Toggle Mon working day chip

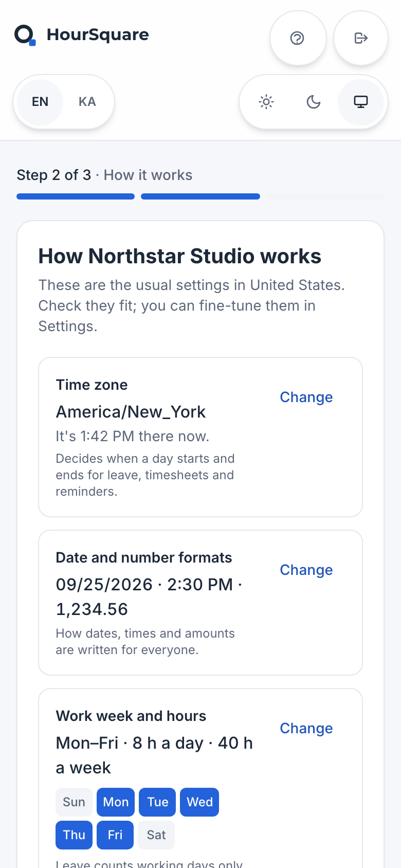point(116,802)
